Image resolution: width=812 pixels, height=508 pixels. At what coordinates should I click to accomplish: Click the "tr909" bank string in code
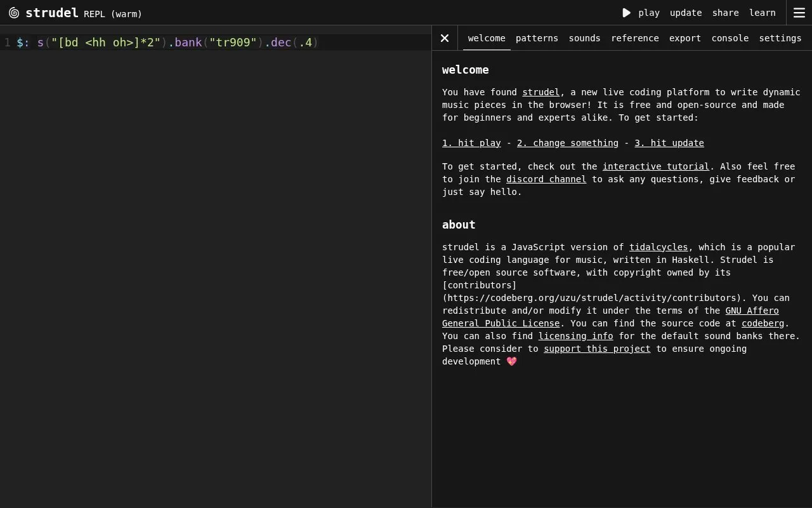click(x=233, y=43)
